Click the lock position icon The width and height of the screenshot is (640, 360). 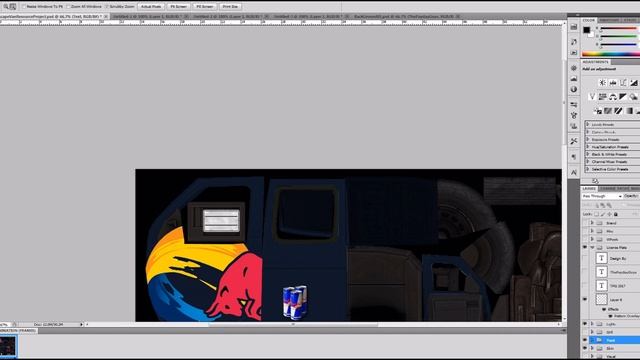609,214
